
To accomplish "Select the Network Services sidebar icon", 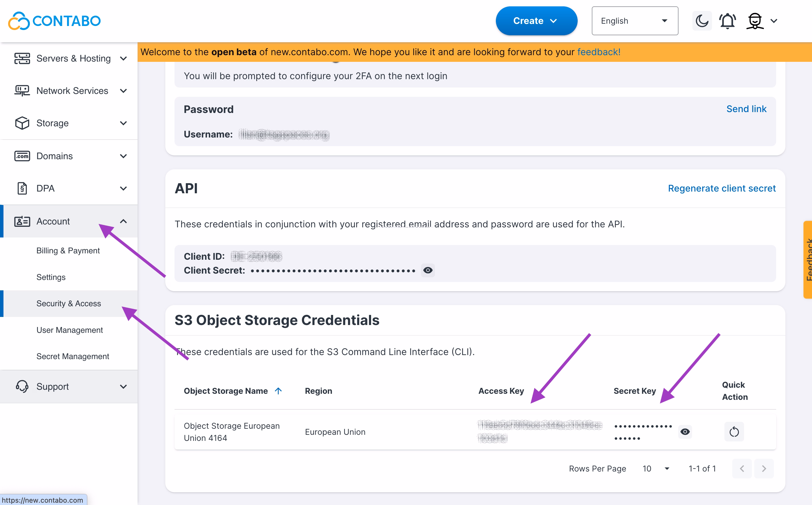I will point(22,90).
